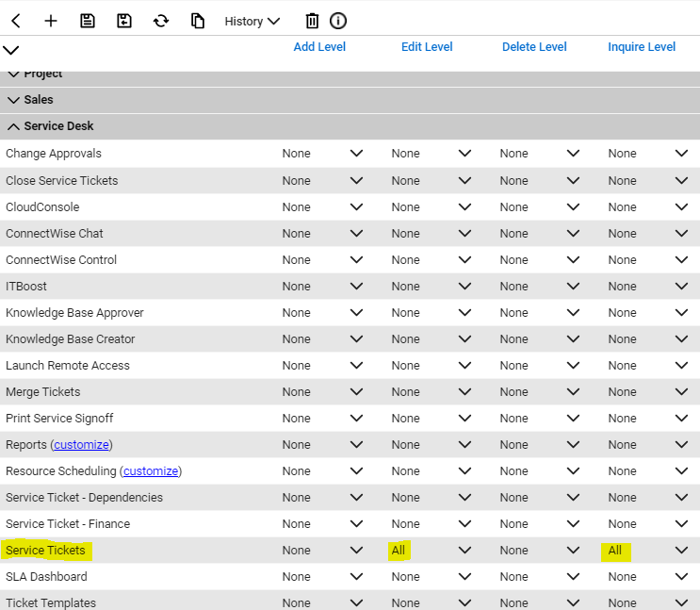Viewport: 700px width, 610px height.
Task: Click the Save floppy disk icon
Action: pos(87,21)
